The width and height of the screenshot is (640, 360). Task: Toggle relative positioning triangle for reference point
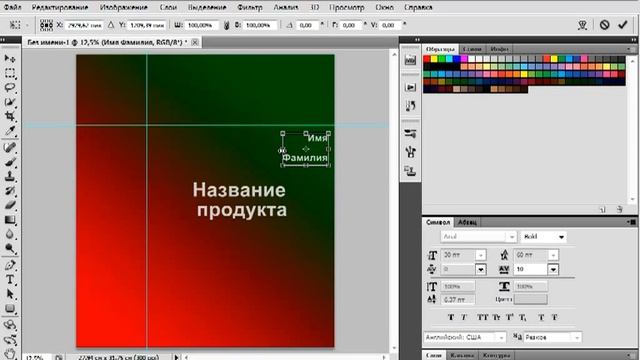point(111,25)
